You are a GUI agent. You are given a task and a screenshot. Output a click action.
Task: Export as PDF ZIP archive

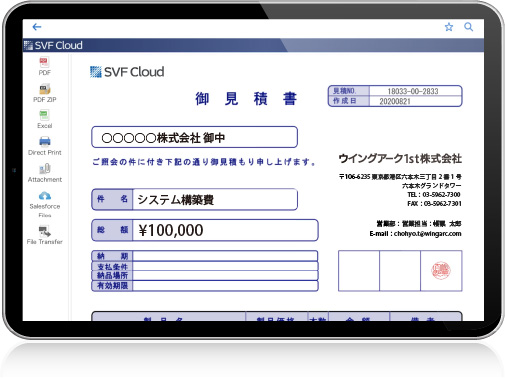(x=45, y=93)
